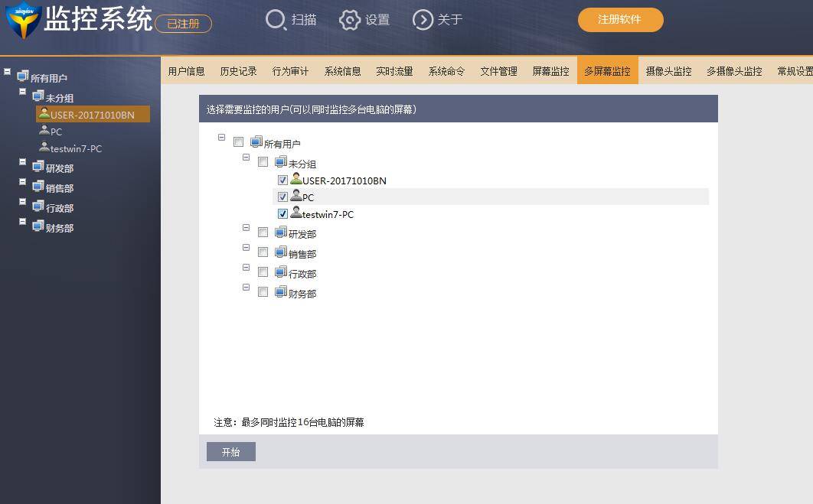Toggle sidebar 销售部 expander
813x504 pixels.
(x=22, y=181)
